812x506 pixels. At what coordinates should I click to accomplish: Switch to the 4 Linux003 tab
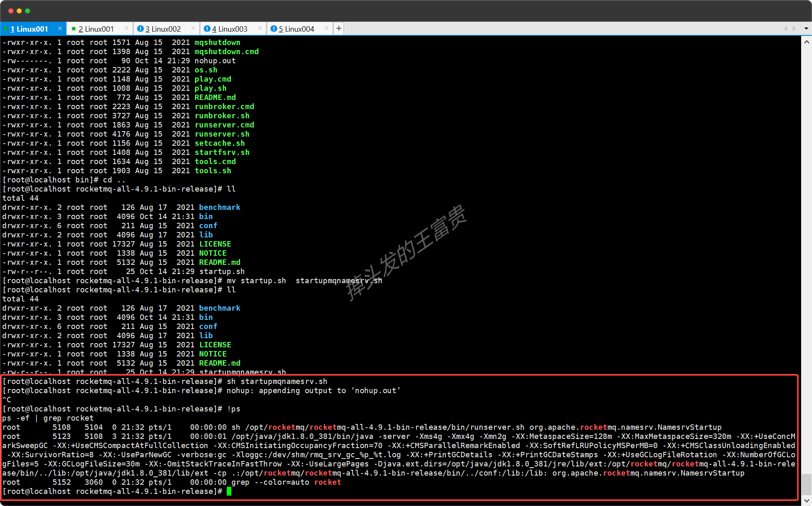[x=230, y=29]
